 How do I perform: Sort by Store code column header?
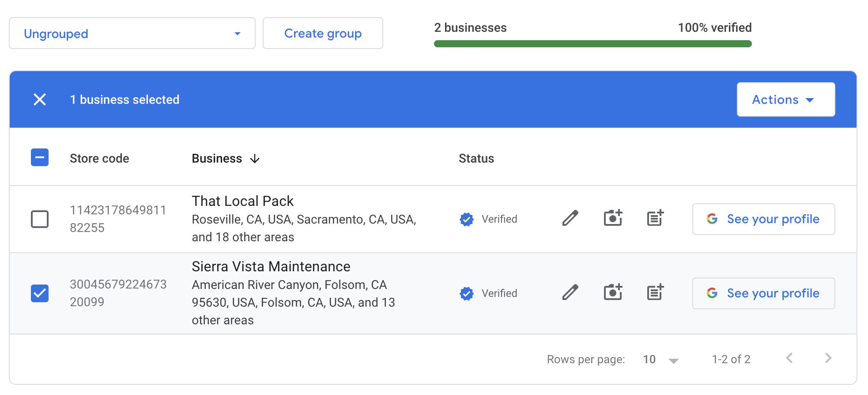point(99,159)
